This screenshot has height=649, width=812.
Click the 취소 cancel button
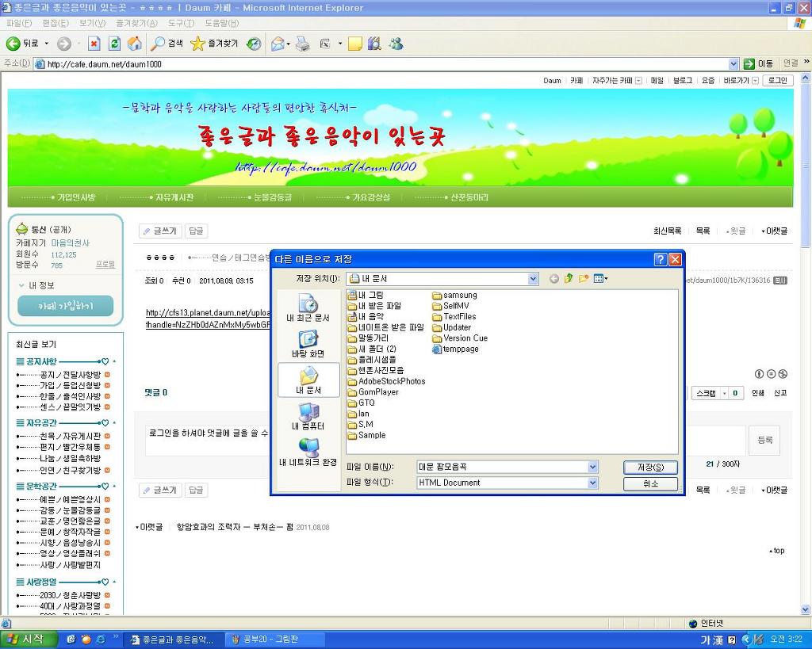pos(649,483)
